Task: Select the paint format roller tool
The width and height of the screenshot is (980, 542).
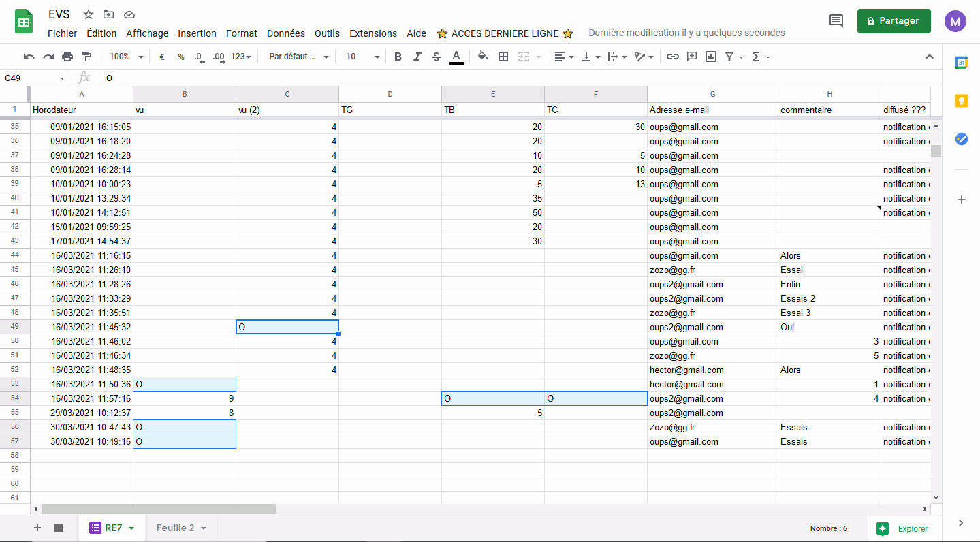Action: click(86, 57)
